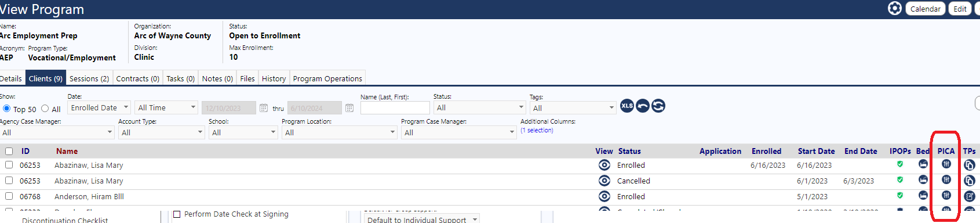Expand the Program Case Manager dropdown
The width and height of the screenshot is (980, 223).
(458, 132)
